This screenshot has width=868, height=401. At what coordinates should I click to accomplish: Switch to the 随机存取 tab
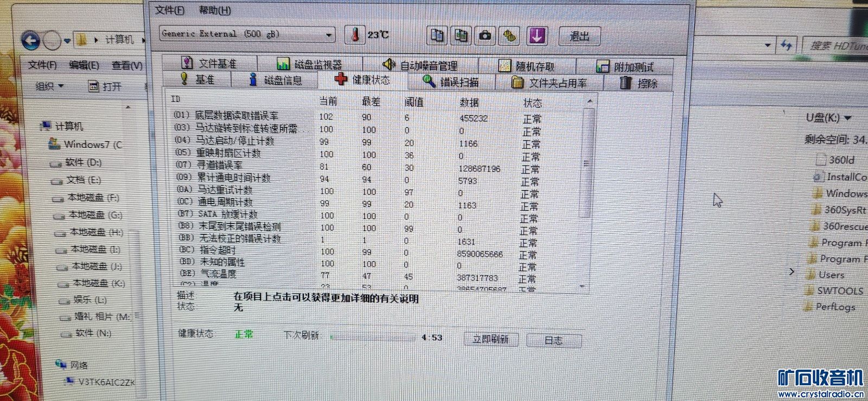click(527, 66)
